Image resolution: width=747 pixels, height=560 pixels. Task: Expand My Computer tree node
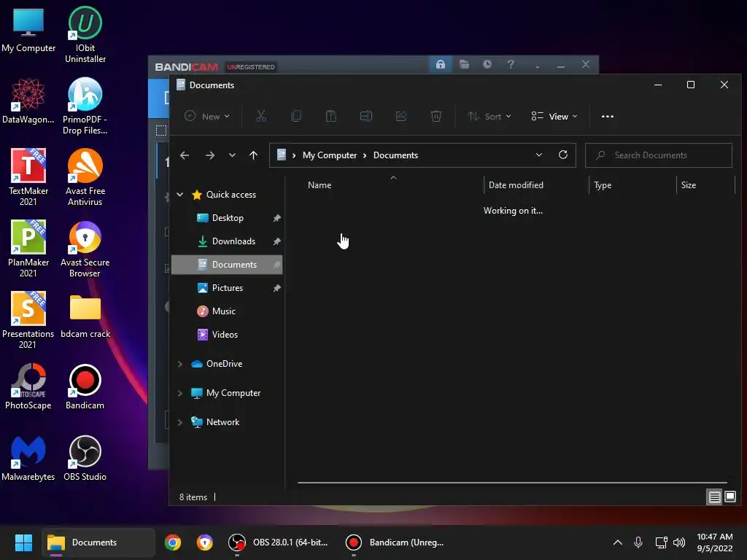point(180,393)
